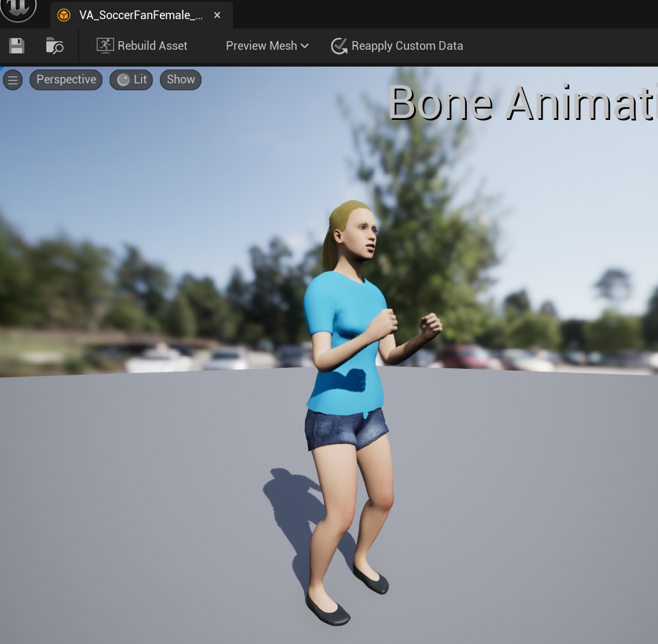Toggle the Lit viewport shading mode
The width and height of the screenshot is (658, 644).
tap(131, 79)
